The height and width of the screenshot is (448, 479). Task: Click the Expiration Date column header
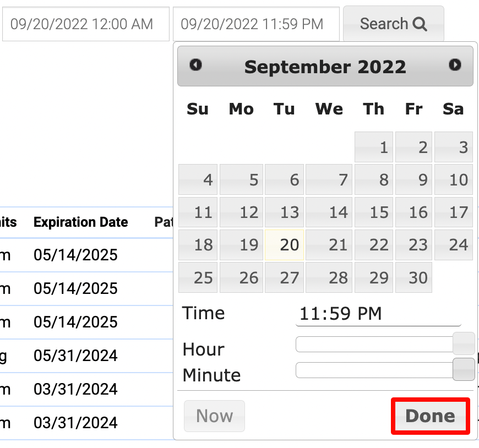click(x=80, y=222)
